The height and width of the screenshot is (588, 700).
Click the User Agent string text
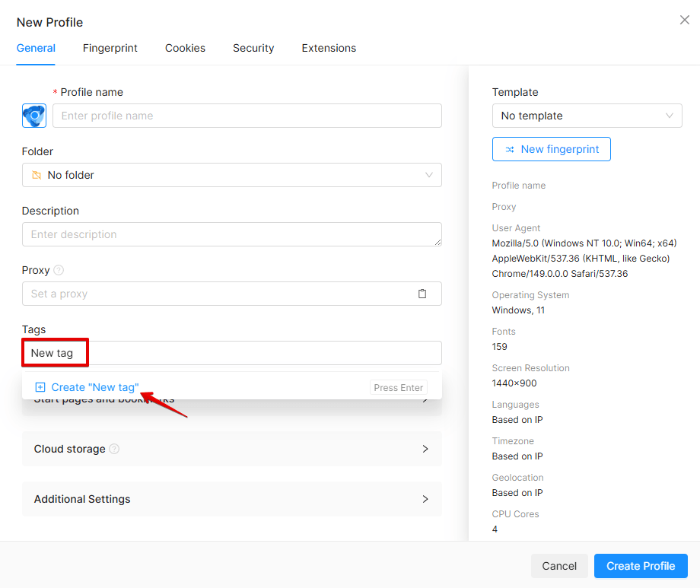pyautogui.click(x=584, y=259)
